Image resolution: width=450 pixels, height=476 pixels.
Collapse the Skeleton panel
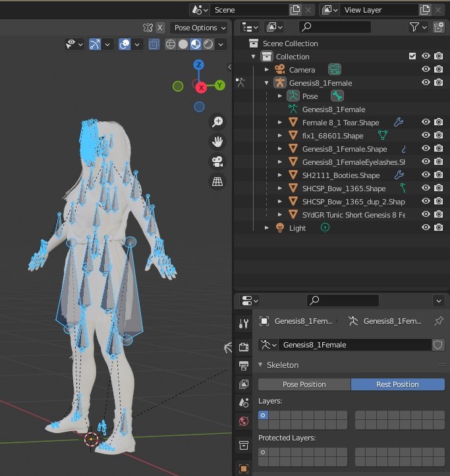[x=262, y=365]
